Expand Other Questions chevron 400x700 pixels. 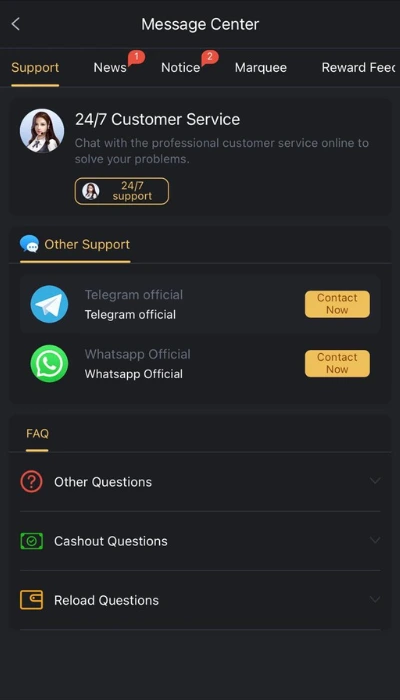[x=375, y=481]
